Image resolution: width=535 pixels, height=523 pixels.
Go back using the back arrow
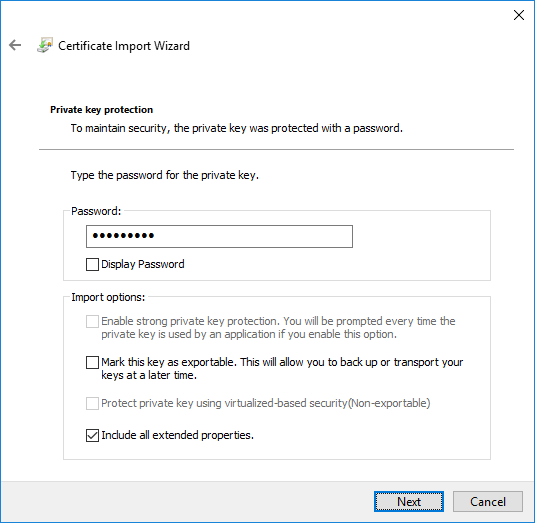click(x=15, y=45)
